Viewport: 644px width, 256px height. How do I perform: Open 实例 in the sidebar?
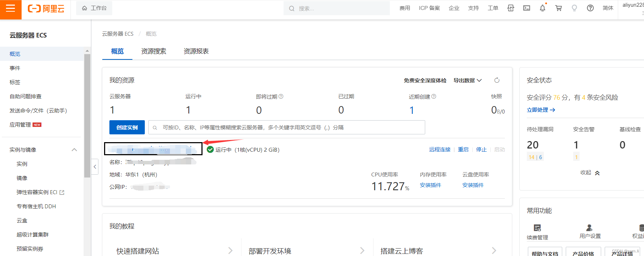click(22, 164)
